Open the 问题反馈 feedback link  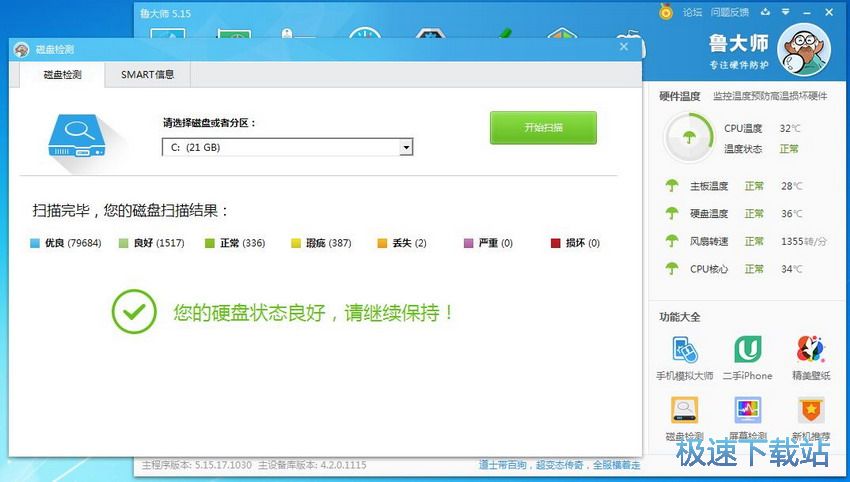730,12
